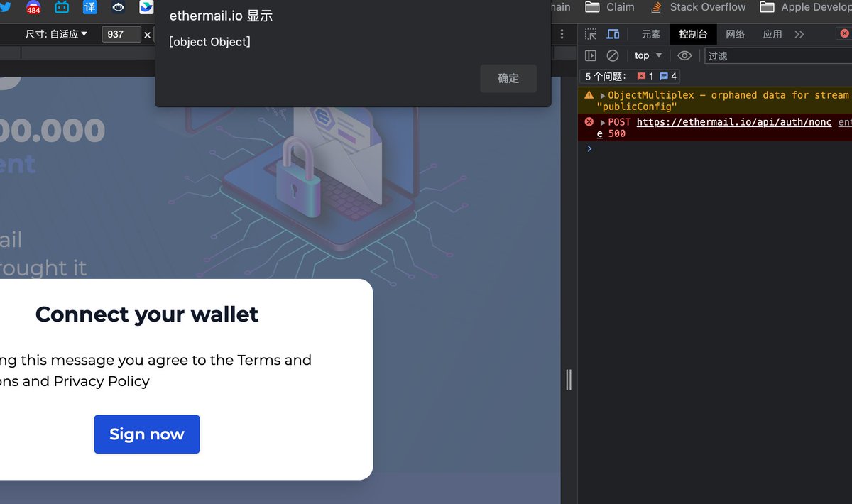
Task: Open the Twitter bird extension icon
Action: (4, 7)
